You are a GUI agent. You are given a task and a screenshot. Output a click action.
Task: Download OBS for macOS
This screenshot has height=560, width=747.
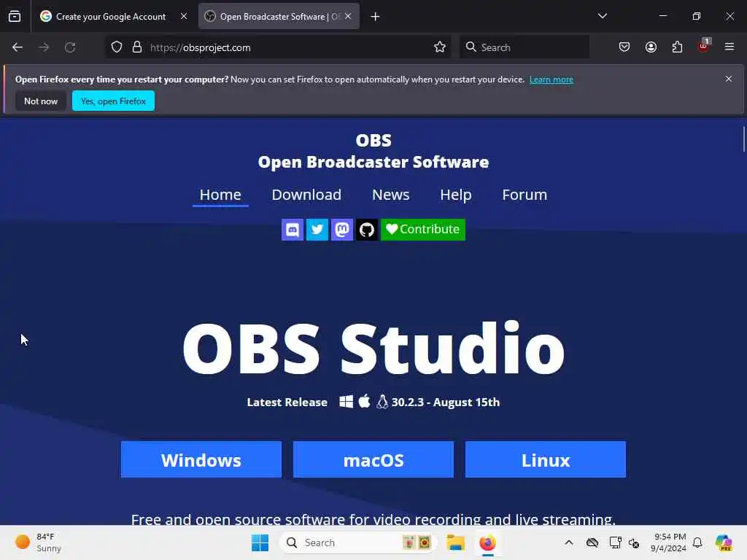373,459
